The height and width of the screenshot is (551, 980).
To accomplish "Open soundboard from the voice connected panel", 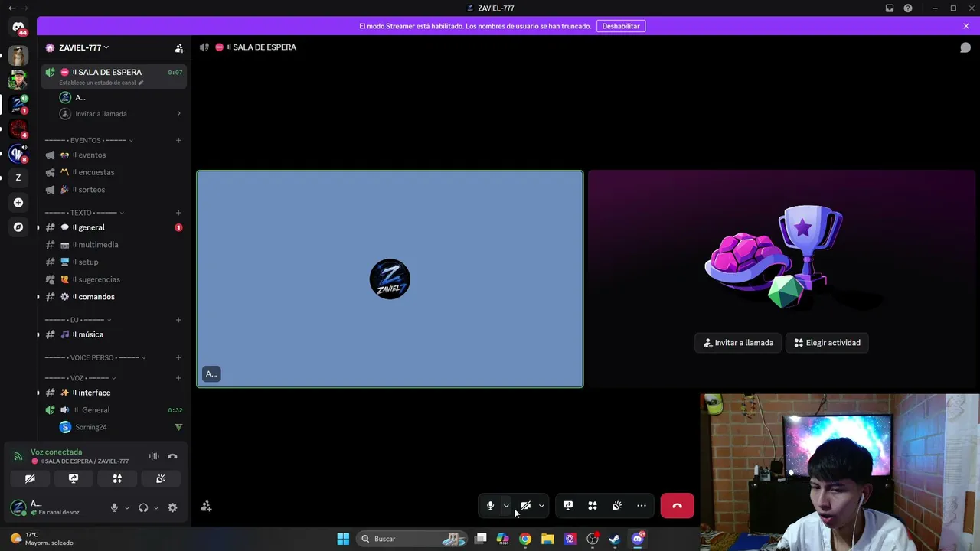I will (161, 478).
